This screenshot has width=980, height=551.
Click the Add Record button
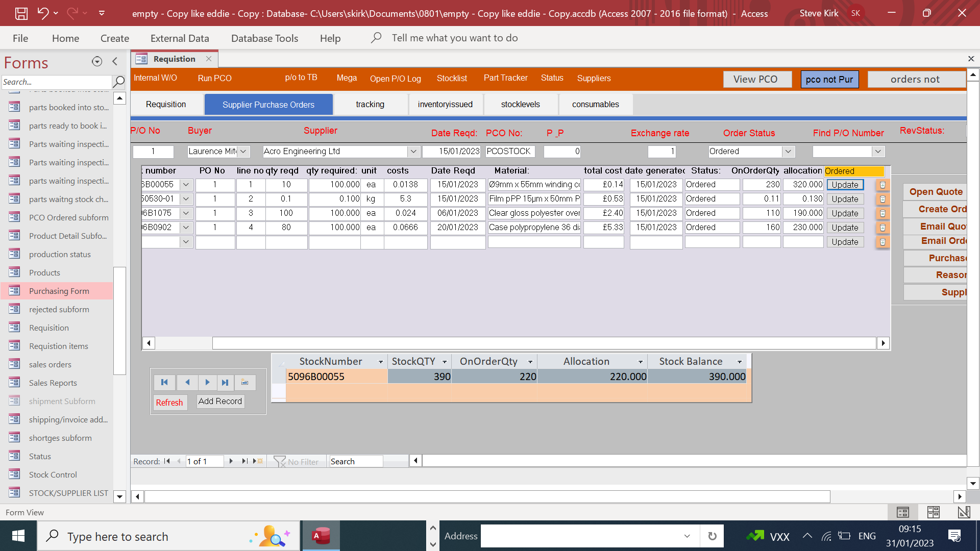[x=220, y=401]
